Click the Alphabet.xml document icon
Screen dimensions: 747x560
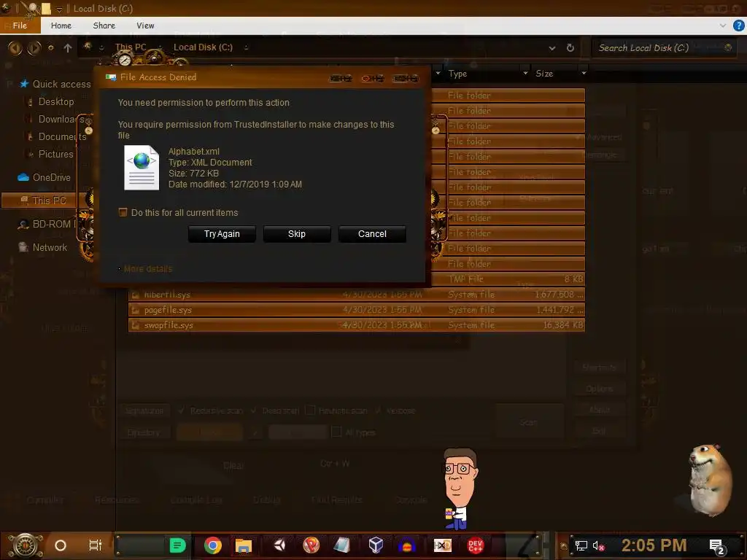[142, 167]
